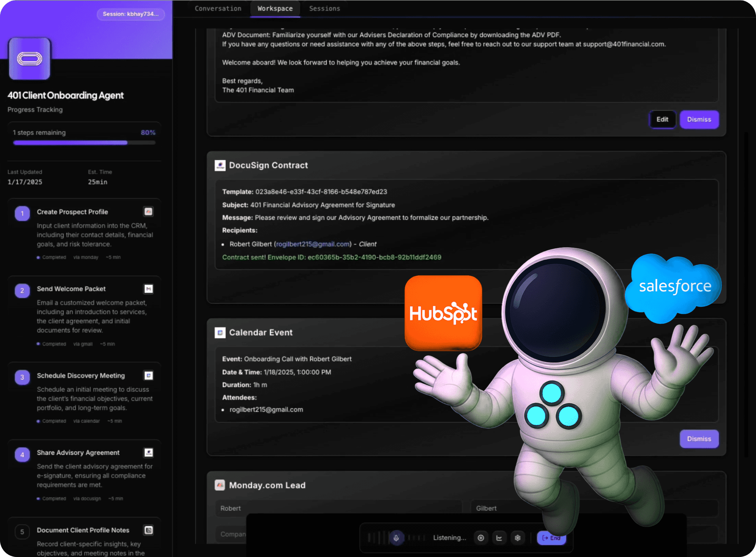This screenshot has height=557, width=756.
Task: Click the last name field containing Gilbert
Action: [x=594, y=508]
